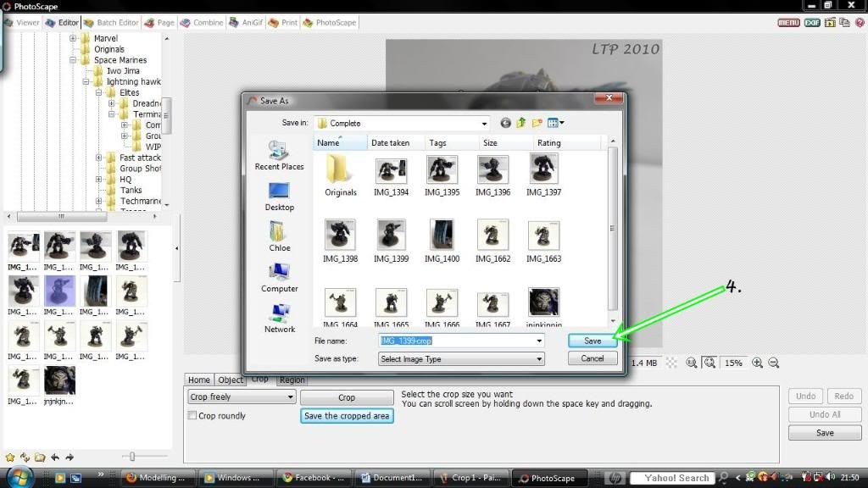The width and height of the screenshot is (868, 488).
Task: Click the Print tab in PhotoScape
Action: 283,23
